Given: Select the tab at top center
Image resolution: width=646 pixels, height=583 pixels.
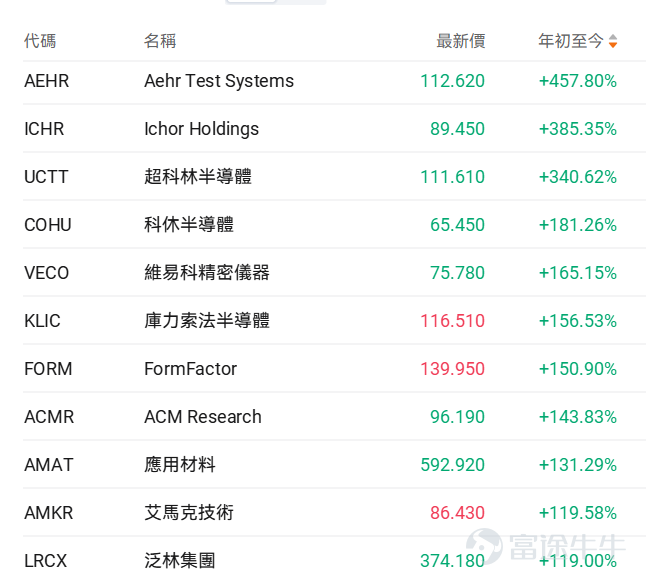Looking at the screenshot, I should point(251,1).
